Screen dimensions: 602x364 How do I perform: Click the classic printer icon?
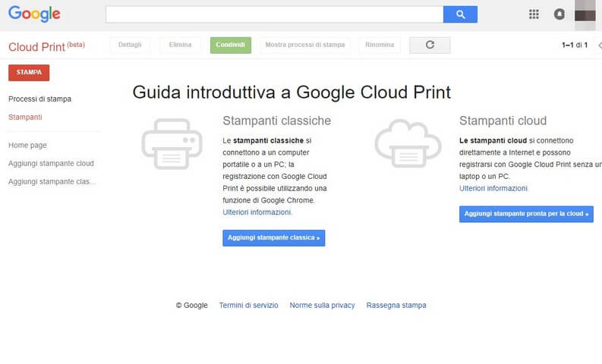[172, 144]
